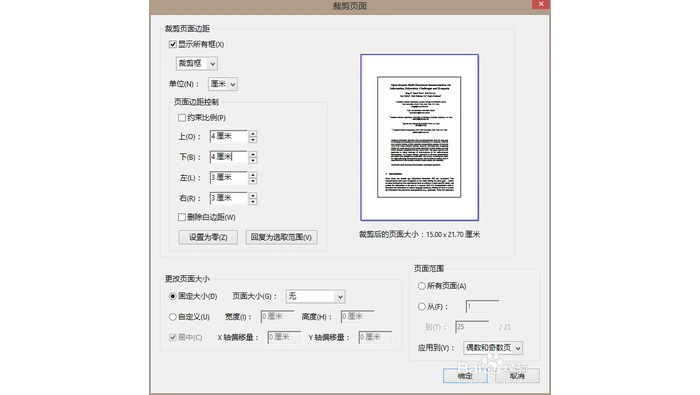The height and width of the screenshot is (395, 700).
Task: Click the X 轴偏移量 input field
Action: point(284,337)
